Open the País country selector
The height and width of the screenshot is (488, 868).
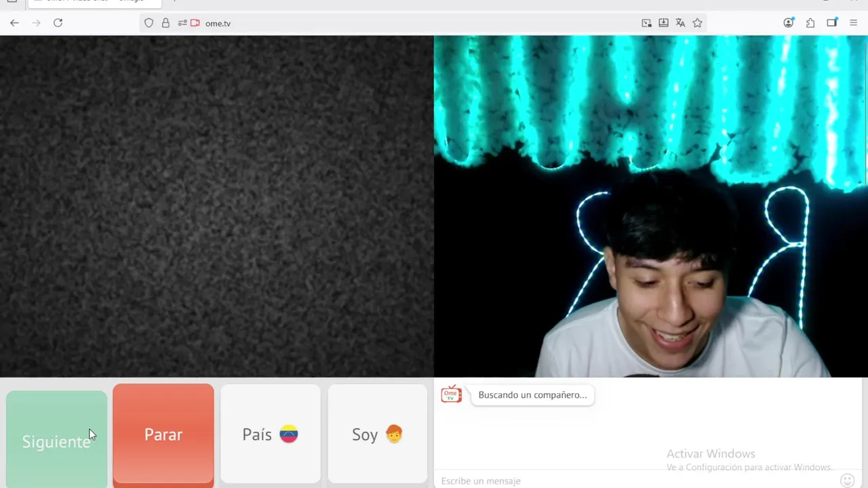(271, 434)
